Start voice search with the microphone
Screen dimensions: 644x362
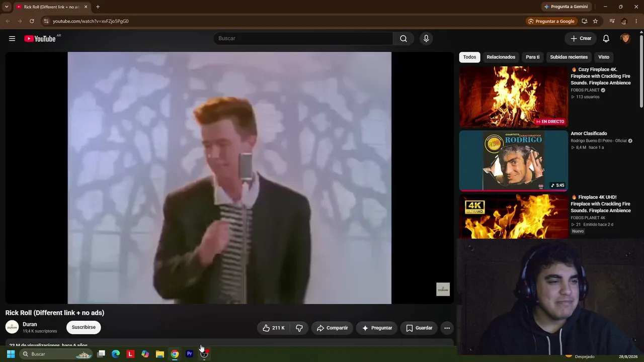[426, 39]
